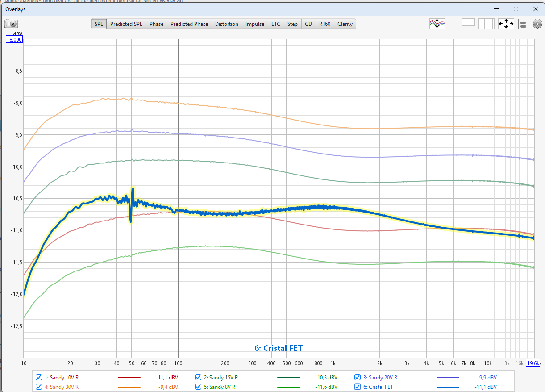Click the -10,0 vertical axis label
This screenshot has height=392, width=545.
click(x=16, y=167)
